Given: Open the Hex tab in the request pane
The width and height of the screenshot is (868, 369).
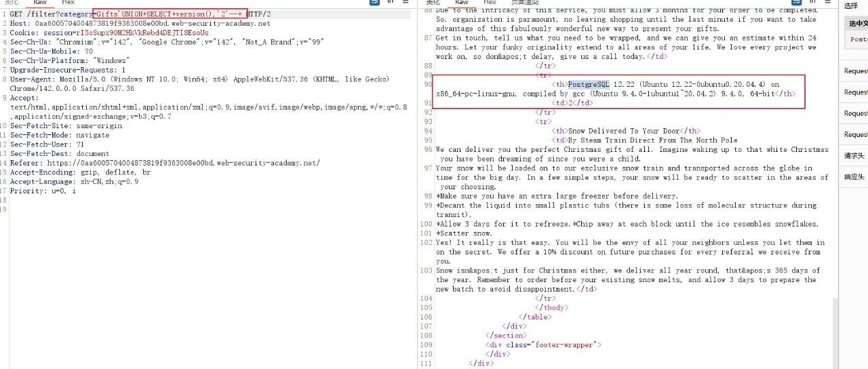Looking at the screenshot, I should point(68,3).
